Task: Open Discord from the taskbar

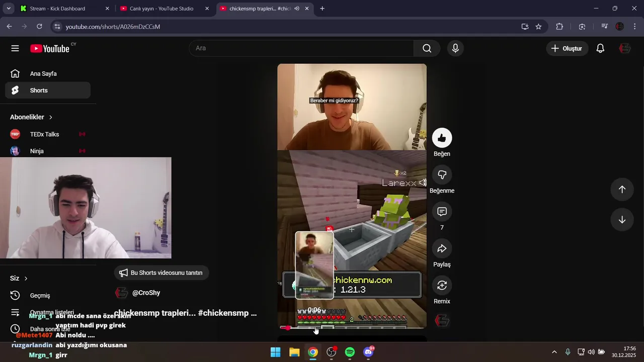Action: click(x=368, y=352)
